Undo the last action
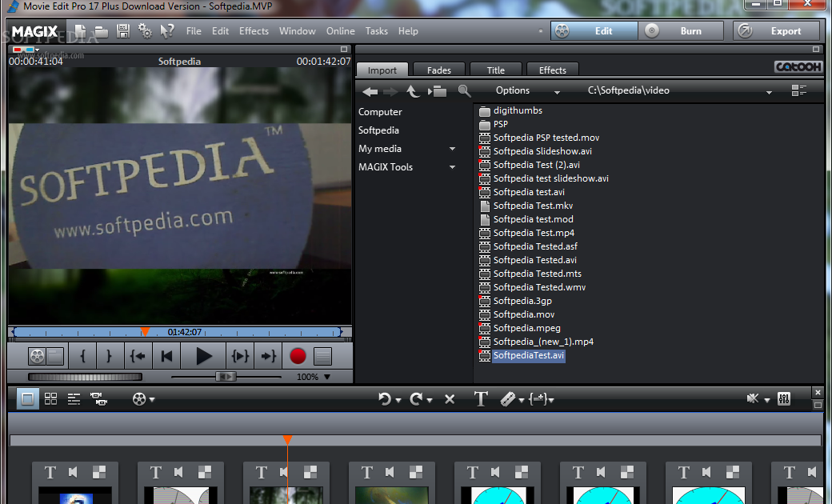832x504 pixels. (x=385, y=399)
